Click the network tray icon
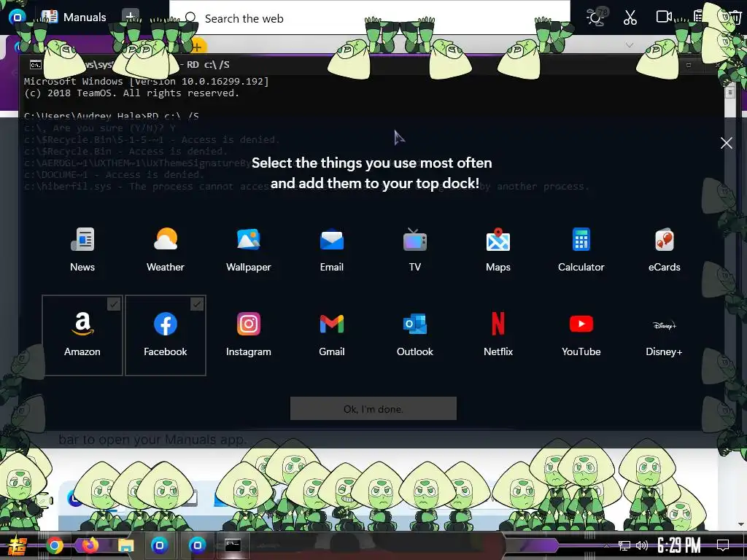The image size is (747, 560). [624, 545]
